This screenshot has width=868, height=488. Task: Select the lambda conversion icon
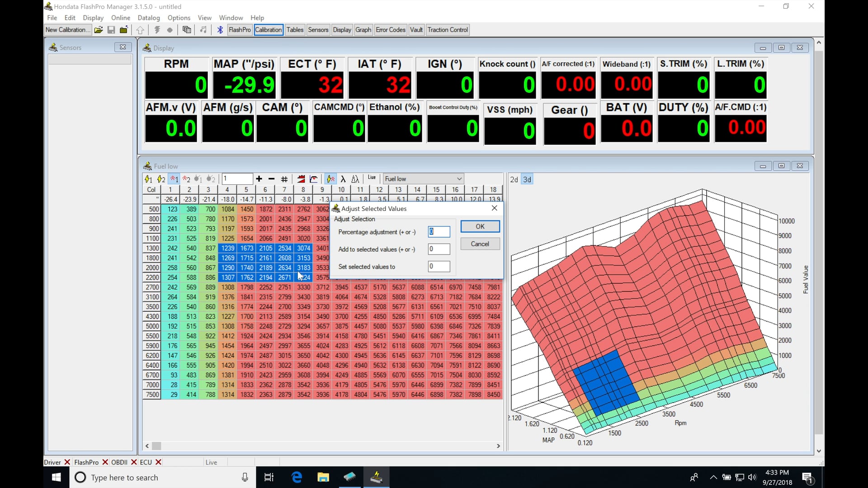[343, 179]
